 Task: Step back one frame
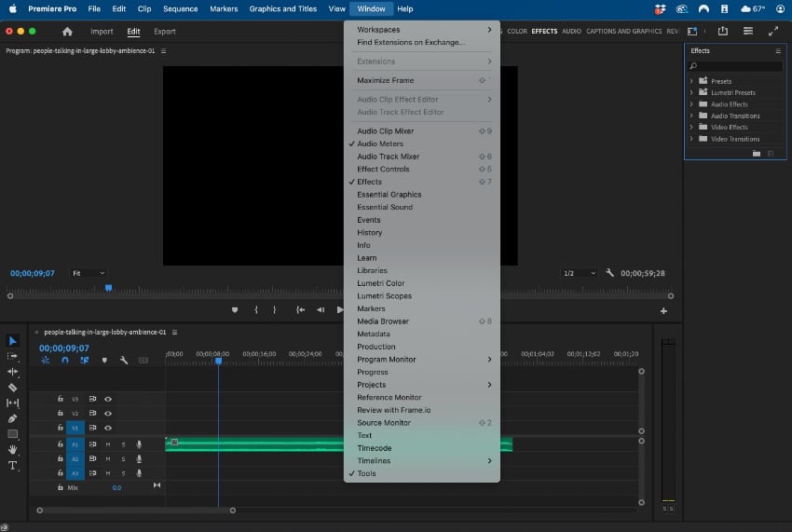[321, 309]
